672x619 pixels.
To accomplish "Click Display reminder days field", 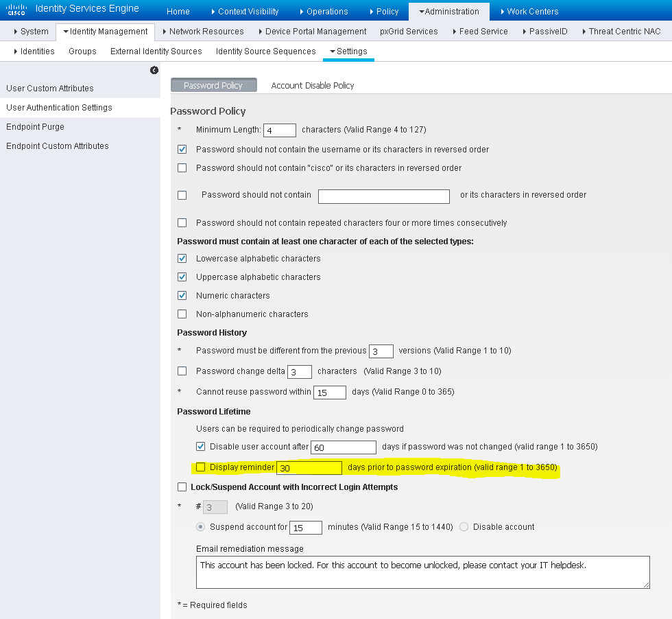I will pos(309,468).
